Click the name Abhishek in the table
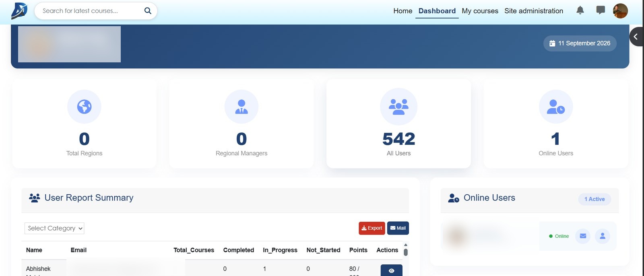 click(x=38, y=269)
